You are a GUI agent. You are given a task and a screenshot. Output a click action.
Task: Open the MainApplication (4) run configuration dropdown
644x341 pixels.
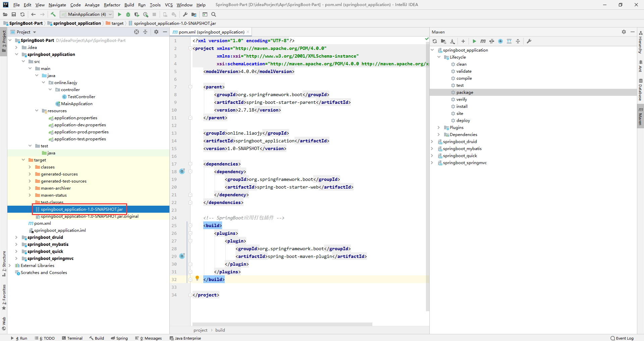tap(87, 14)
